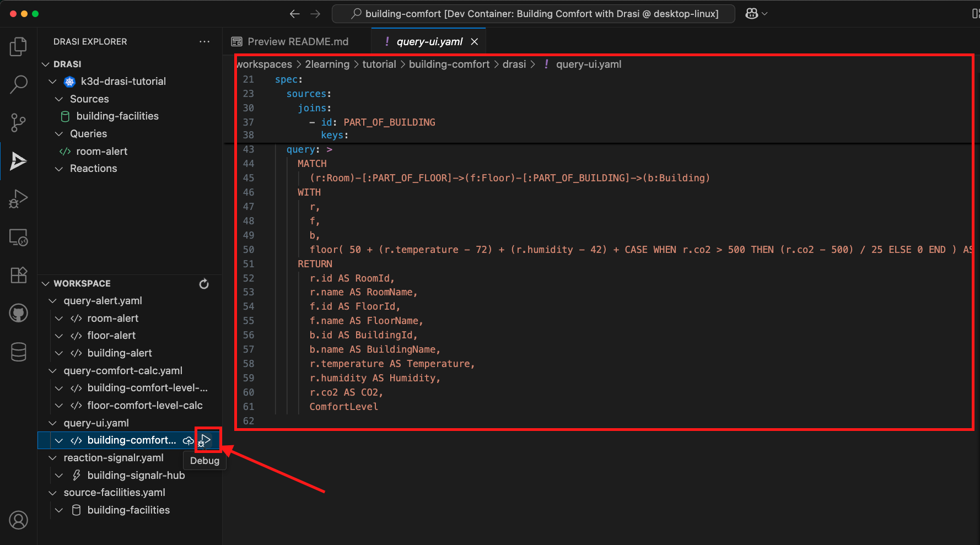The width and height of the screenshot is (980, 545).
Task: Open the GitHub view in the sidebar
Action: 18,312
